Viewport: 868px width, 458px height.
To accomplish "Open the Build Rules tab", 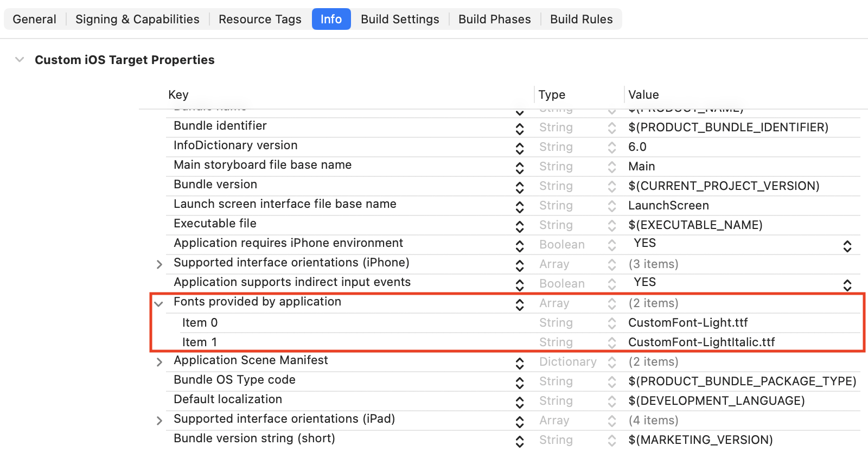I will click(x=582, y=19).
